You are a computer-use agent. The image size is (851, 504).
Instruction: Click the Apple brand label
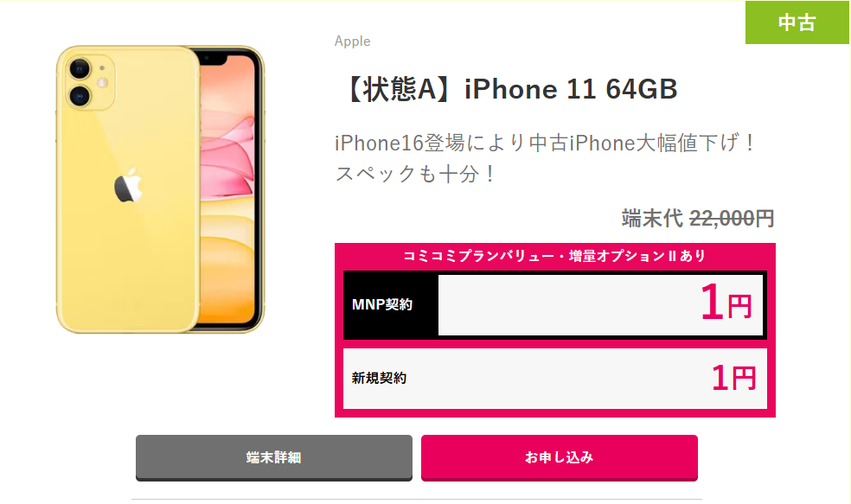pos(352,41)
